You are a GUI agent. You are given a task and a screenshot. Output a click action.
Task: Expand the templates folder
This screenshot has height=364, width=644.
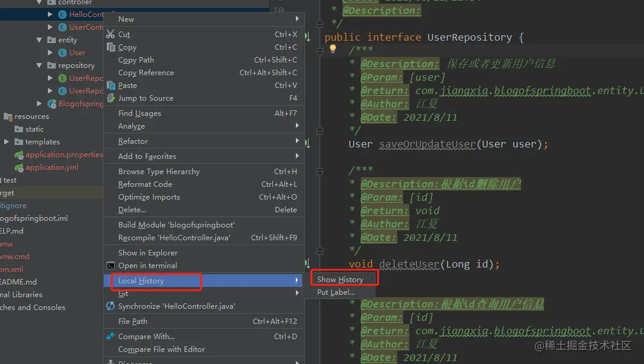click(x=7, y=142)
